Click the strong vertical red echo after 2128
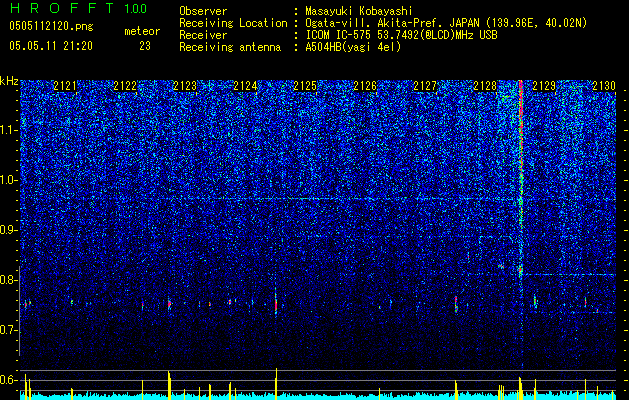This screenshot has width=629, height=400. (x=521, y=177)
